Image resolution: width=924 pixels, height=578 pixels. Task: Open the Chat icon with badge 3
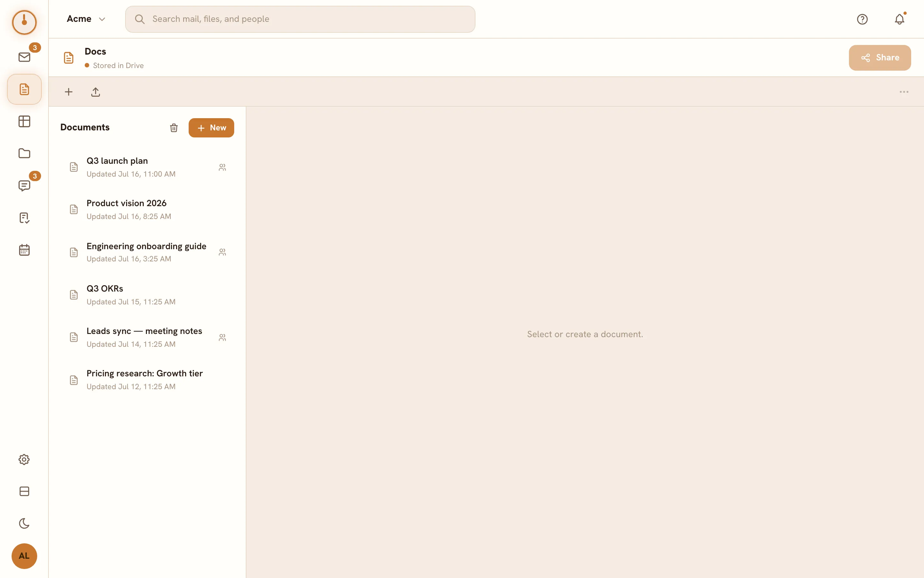click(x=24, y=186)
